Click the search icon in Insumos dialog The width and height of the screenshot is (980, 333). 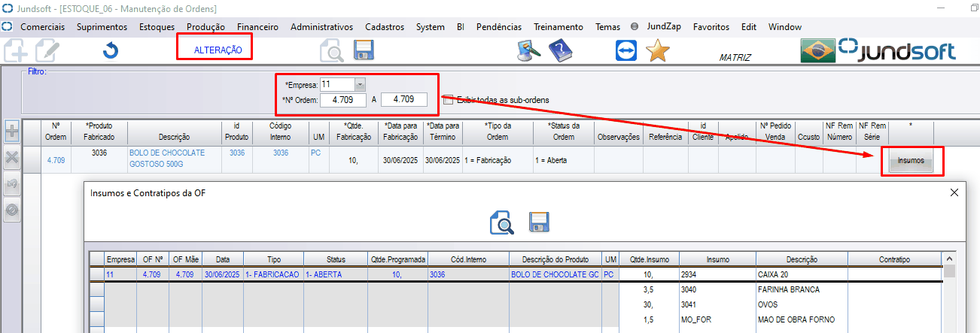(x=501, y=223)
